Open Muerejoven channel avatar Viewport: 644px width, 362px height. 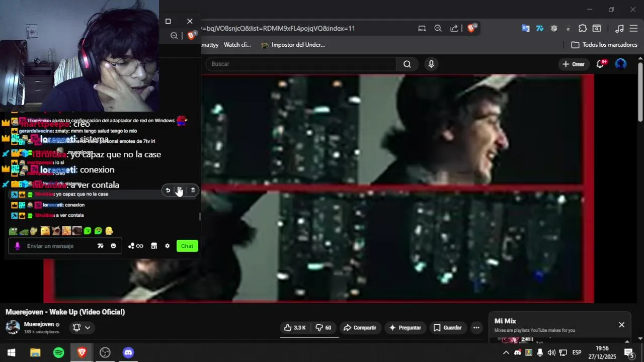[13, 327]
